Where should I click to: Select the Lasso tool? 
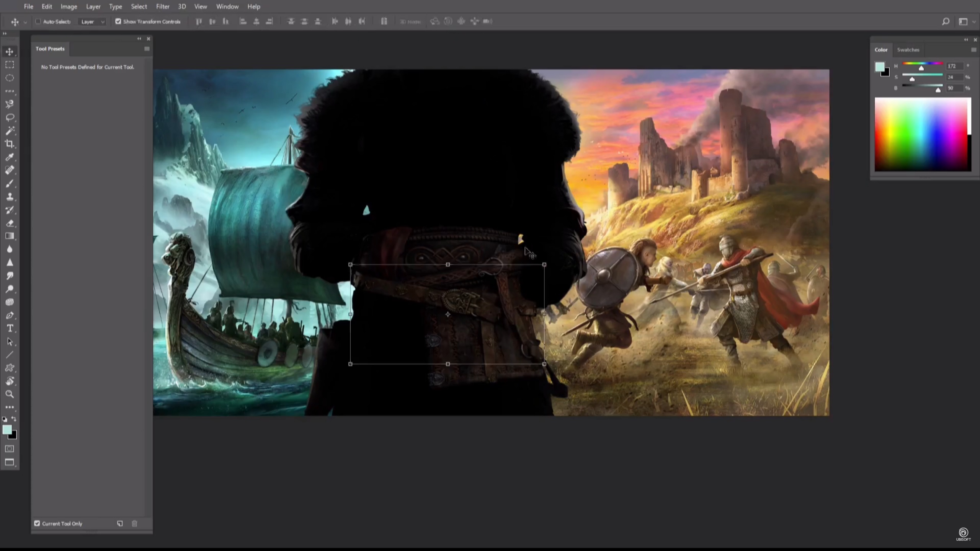(x=10, y=117)
